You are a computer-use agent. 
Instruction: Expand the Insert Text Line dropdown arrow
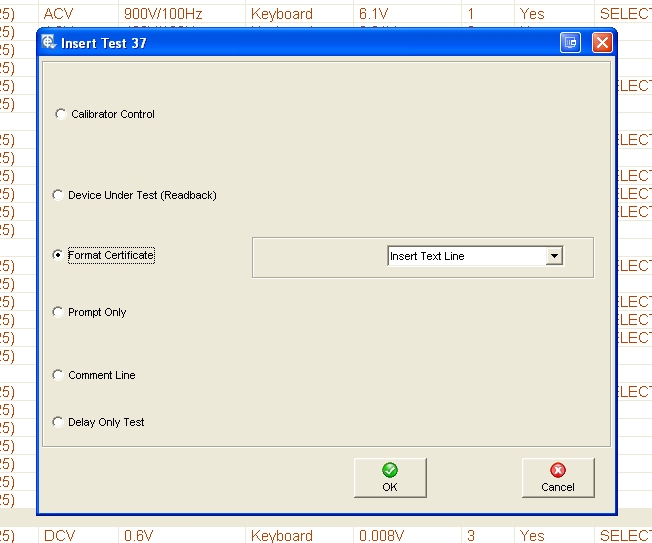(x=554, y=256)
